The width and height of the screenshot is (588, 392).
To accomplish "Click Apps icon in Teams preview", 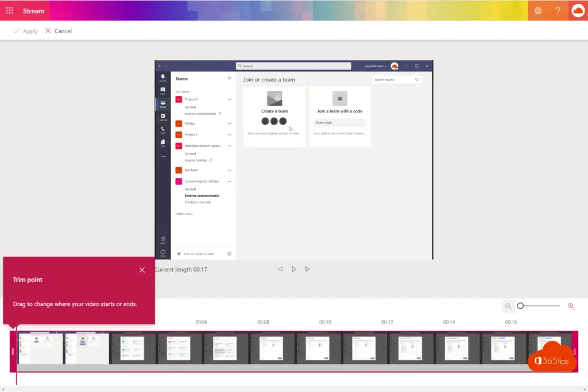I will point(163,240).
